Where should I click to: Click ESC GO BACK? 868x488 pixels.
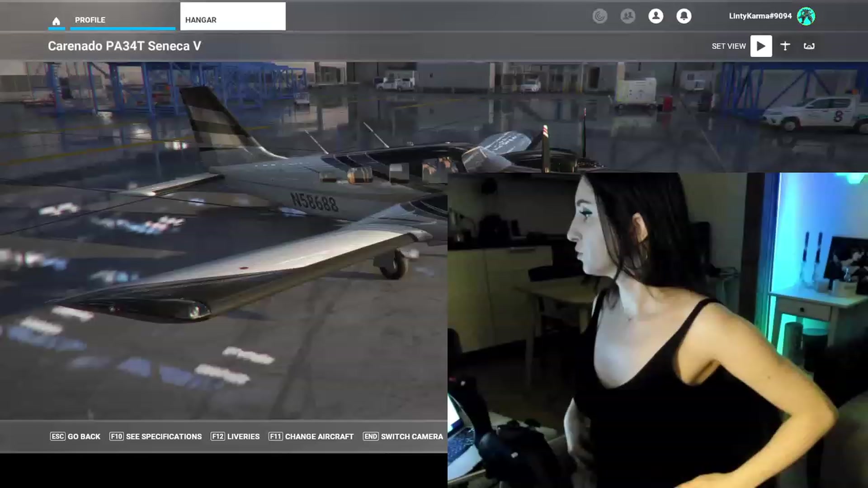click(75, 436)
